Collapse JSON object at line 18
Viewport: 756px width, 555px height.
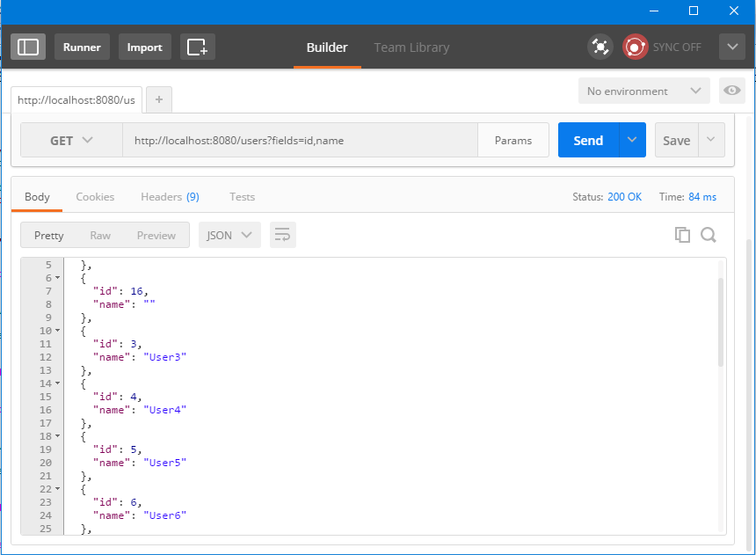point(57,435)
